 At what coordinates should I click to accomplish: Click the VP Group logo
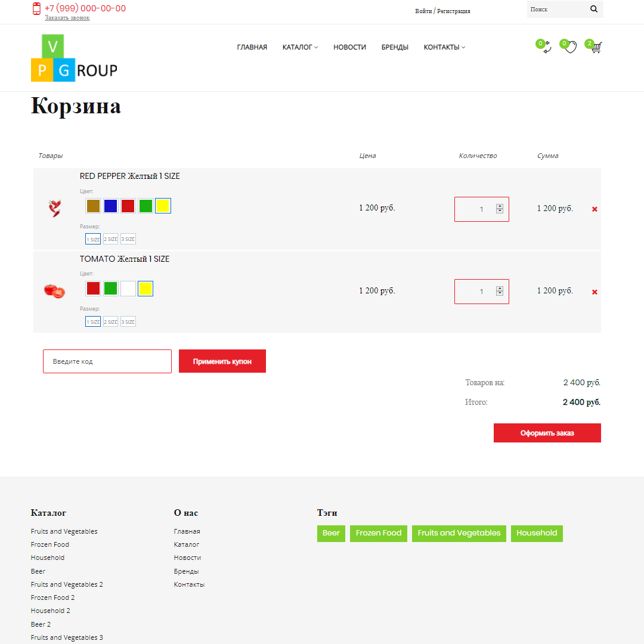pyautogui.click(x=74, y=58)
